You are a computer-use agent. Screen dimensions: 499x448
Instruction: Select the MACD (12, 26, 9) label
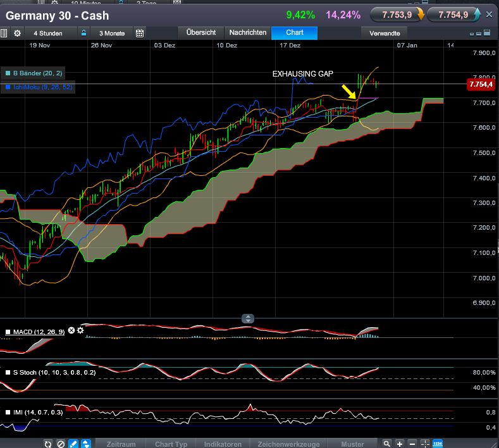pyautogui.click(x=39, y=332)
